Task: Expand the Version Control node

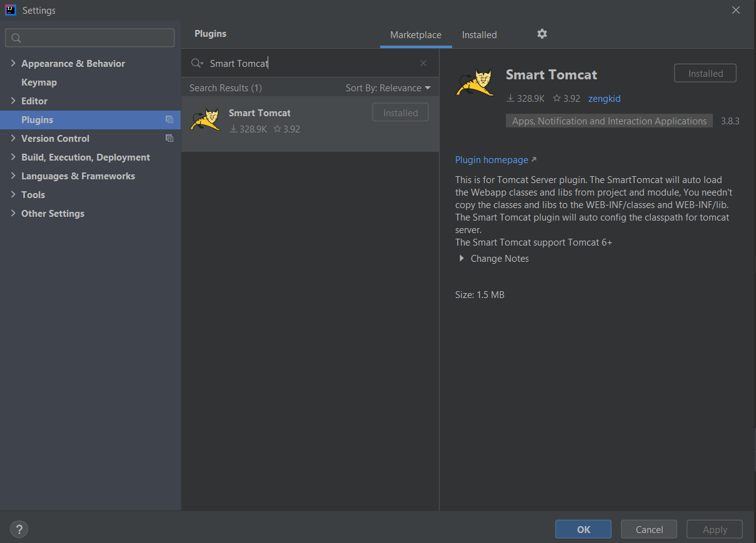Action: coord(13,138)
